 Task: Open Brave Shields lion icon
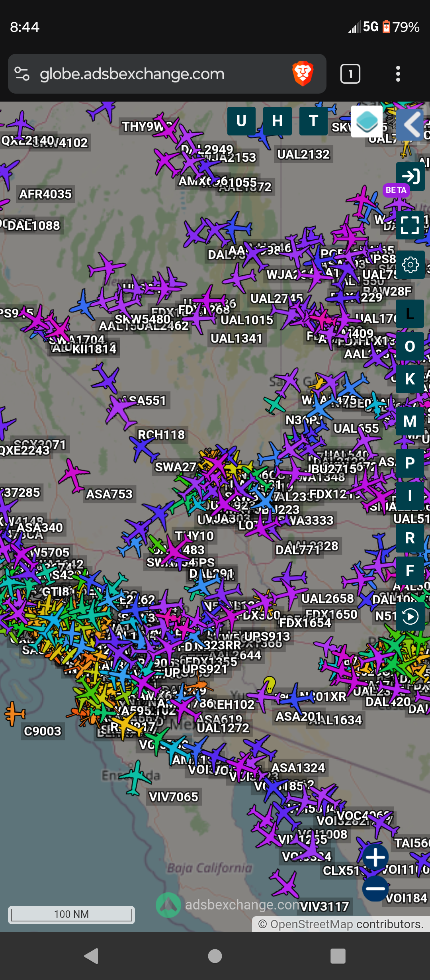[x=303, y=74]
